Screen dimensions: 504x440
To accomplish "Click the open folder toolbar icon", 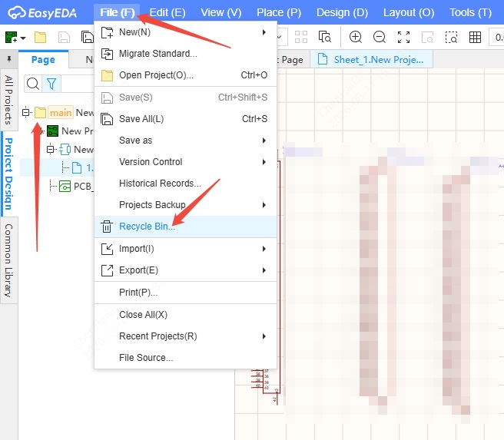I will pos(40,38).
